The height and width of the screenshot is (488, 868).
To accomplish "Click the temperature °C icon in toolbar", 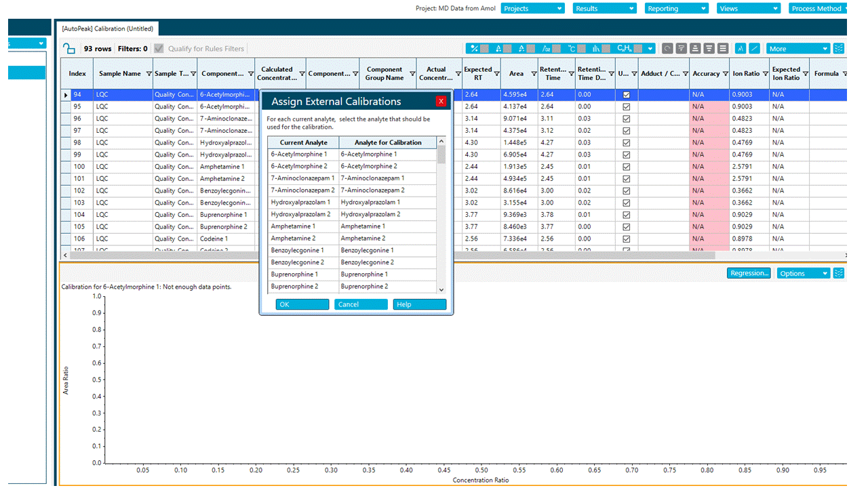I will (x=572, y=49).
